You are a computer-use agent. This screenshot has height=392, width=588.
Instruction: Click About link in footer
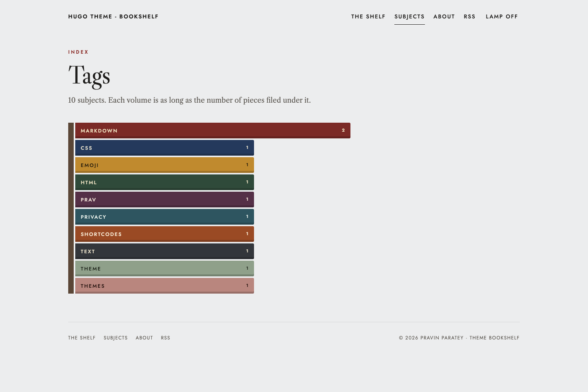(144, 338)
